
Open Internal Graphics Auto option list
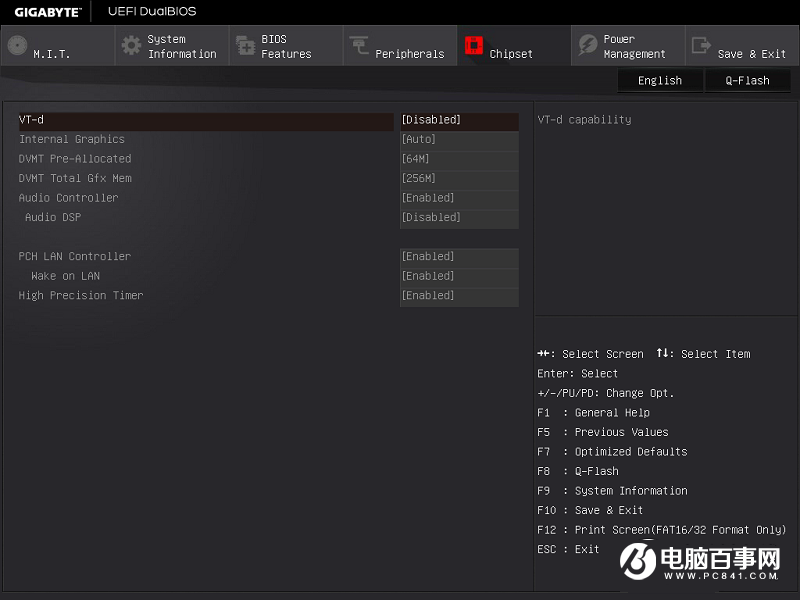click(x=459, y=140)
